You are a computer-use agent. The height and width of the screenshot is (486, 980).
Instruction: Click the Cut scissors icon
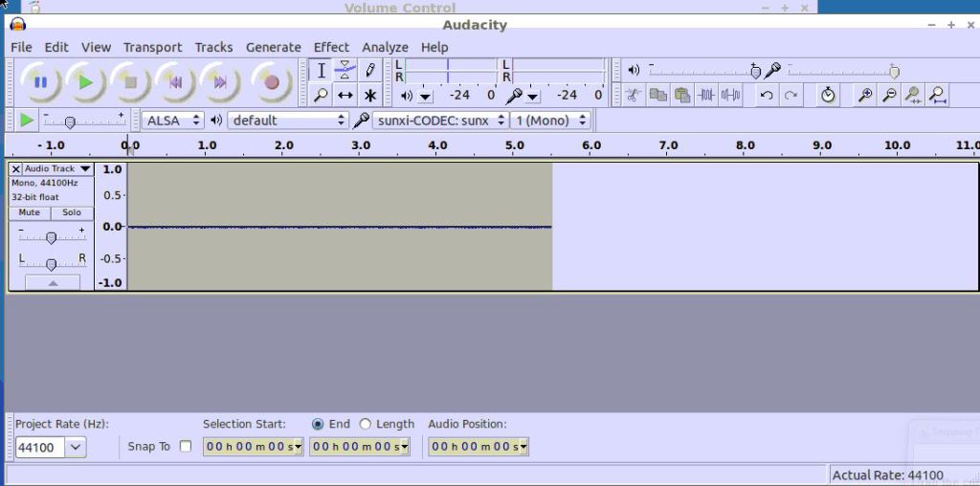coord(633,96)
